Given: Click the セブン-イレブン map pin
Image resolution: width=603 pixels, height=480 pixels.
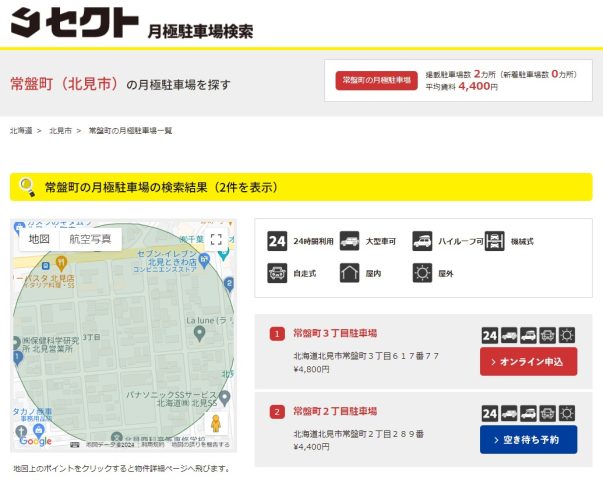Looking at the screenshot, I should [x=204, y=261].
